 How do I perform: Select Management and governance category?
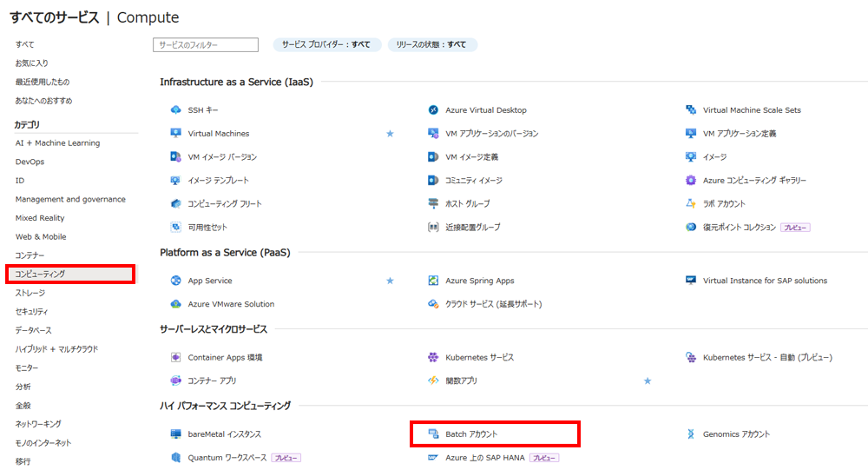[x=70, y=200]
